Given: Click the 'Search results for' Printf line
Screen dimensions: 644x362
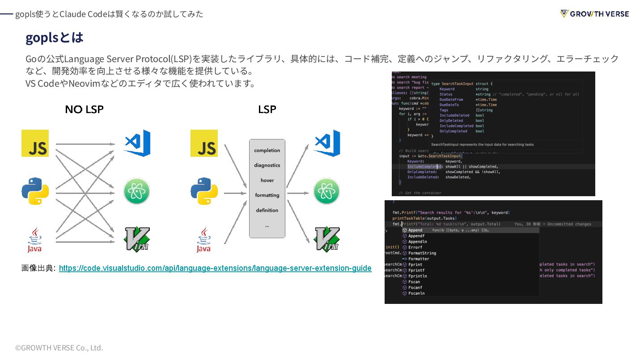Looking at the screenshot, I should pos(451,212).
